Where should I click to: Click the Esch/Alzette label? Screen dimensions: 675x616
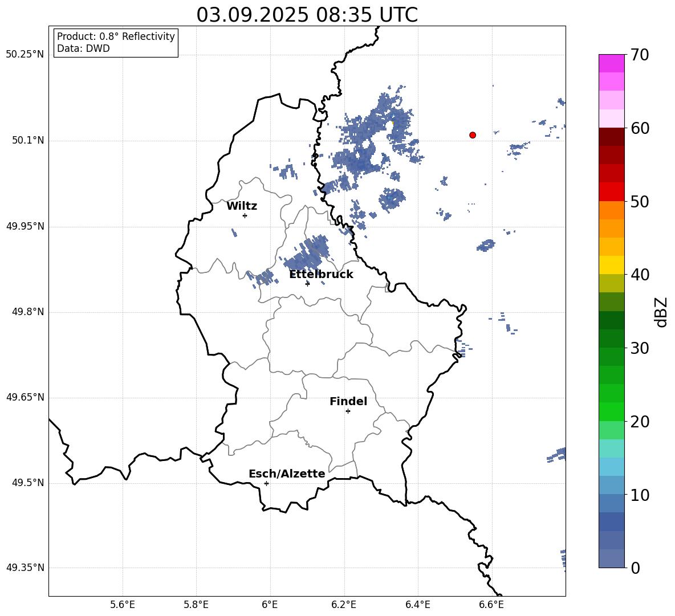(287, 474)
